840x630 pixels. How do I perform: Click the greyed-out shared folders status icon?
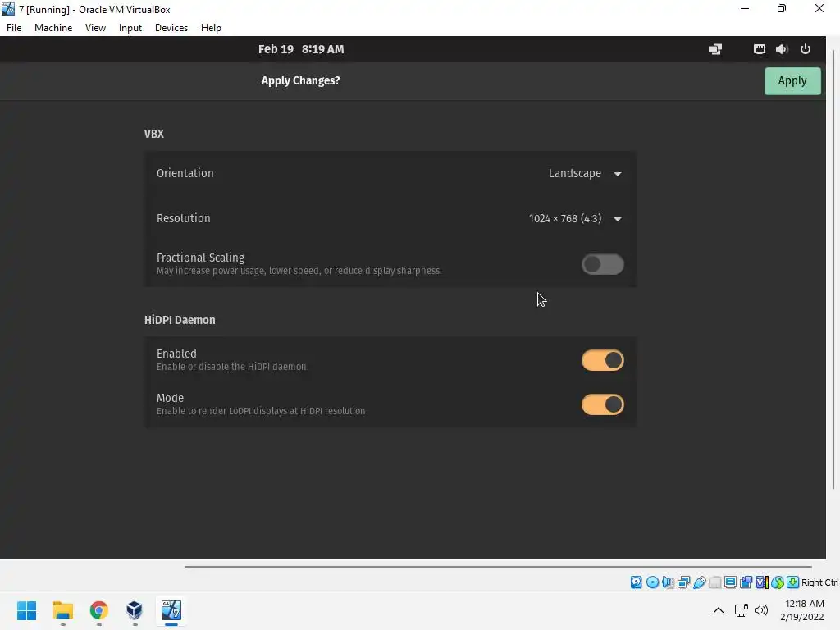click(x=714, y=582)
